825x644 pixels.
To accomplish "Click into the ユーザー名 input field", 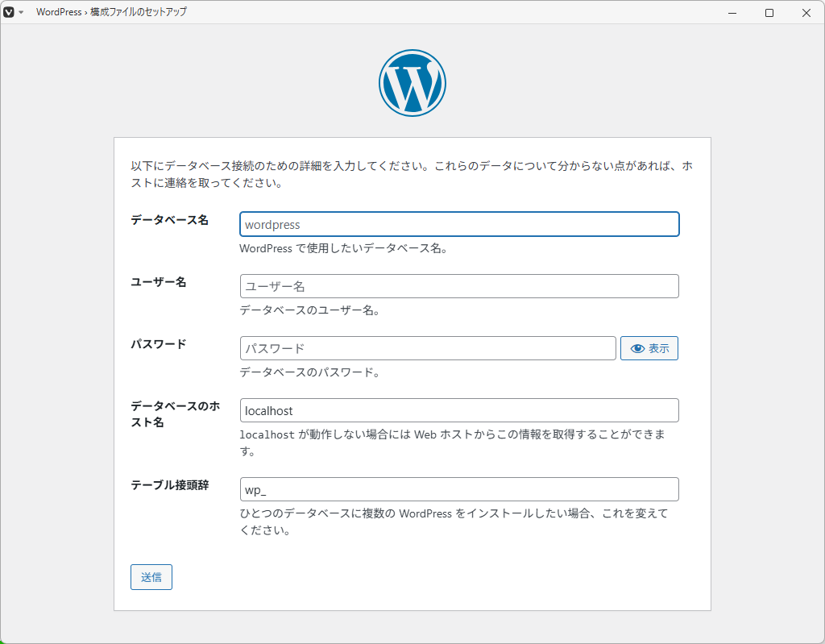I will coord(459,286).
